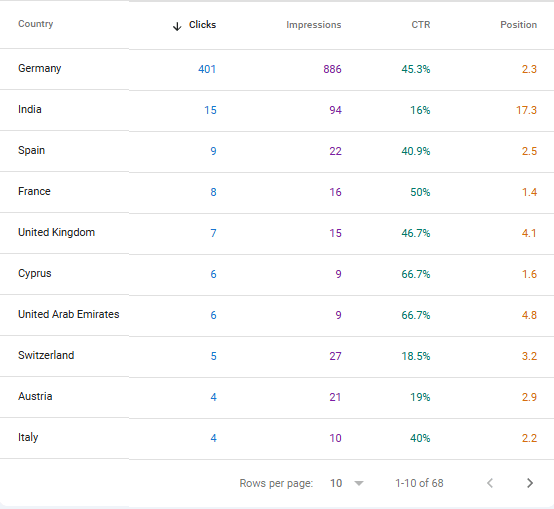Sort table by Clicks column header
This screenshot has width=554, height=509.
tap(202, 25)
